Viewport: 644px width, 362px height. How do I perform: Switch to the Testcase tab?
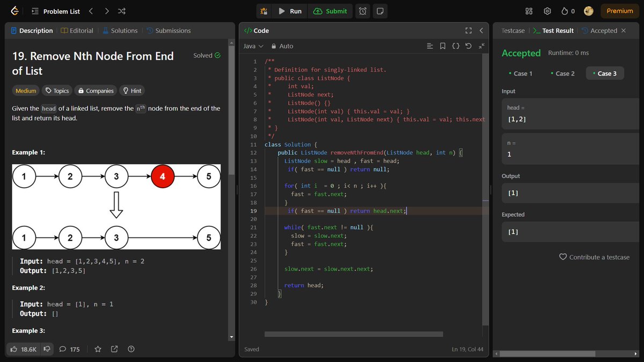pyautogui.click(x=513, y=31)
